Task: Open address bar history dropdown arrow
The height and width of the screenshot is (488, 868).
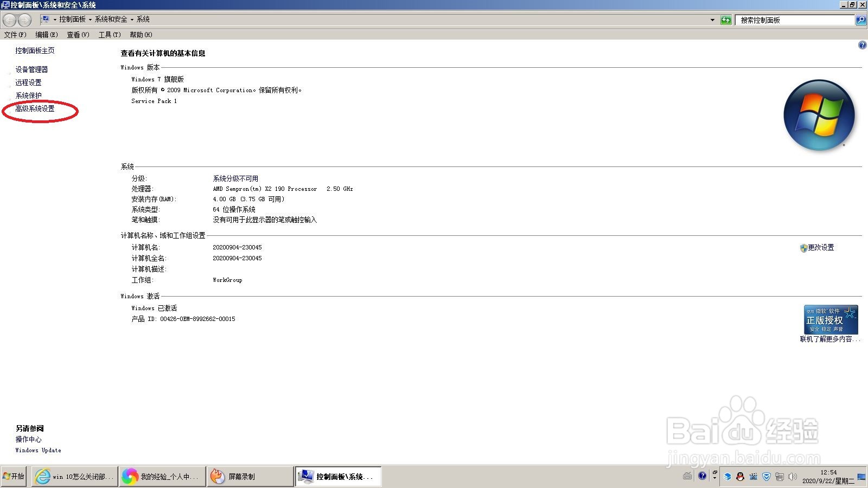Action: [x=712, y=20]
